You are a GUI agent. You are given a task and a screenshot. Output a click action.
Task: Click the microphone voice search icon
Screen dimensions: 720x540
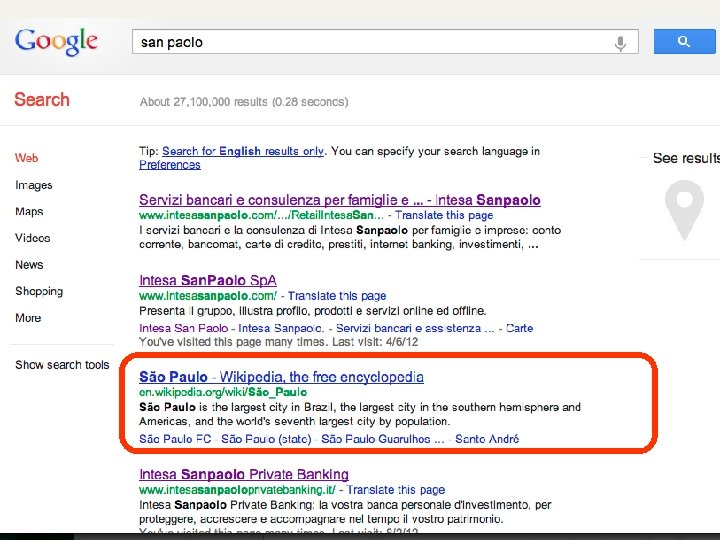tap(620, 43)
